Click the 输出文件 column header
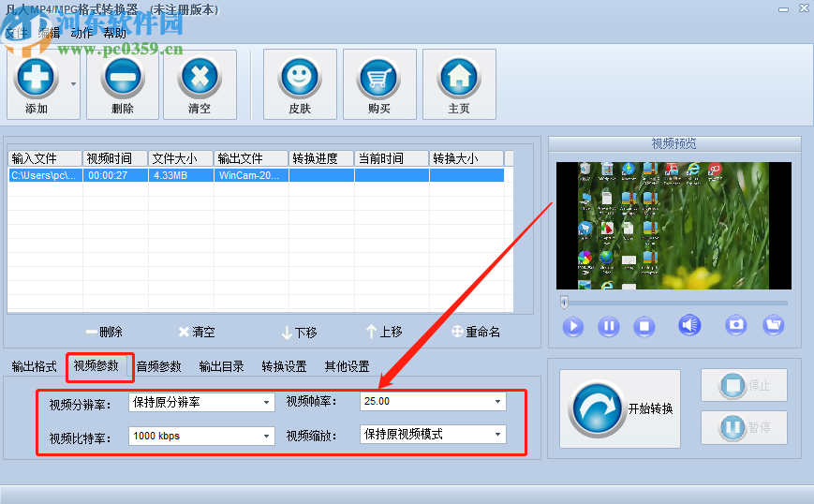 click(x=251, y=158)
